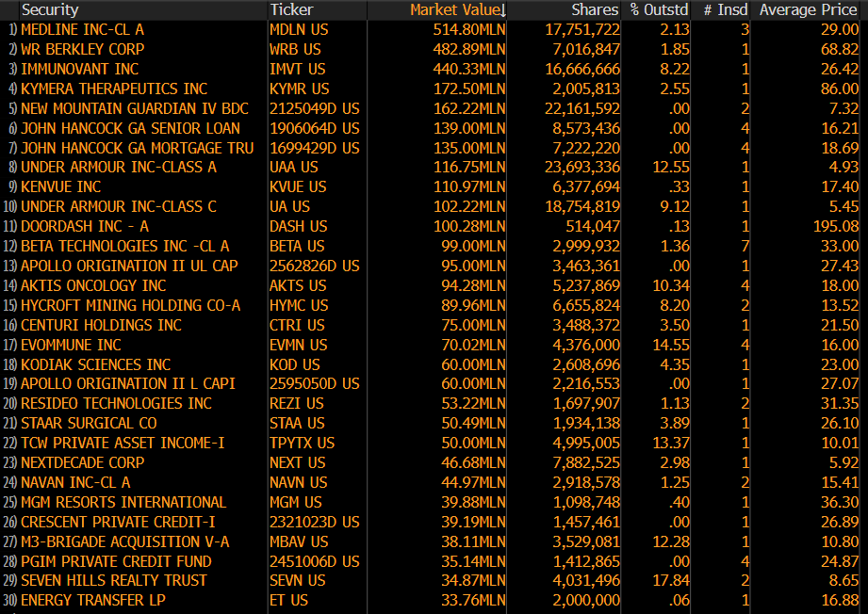The image size is (868, 614).
Task: Click the # Insd column header
Action: point(726,10)
